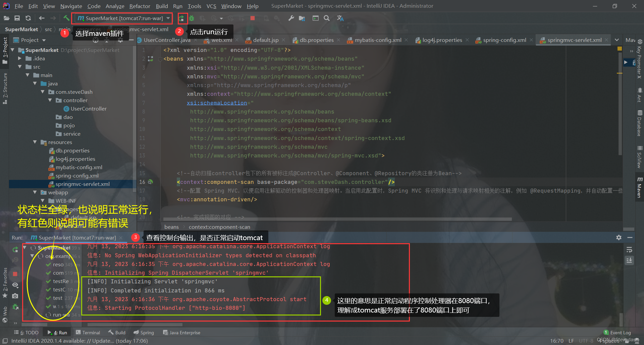This screenshot has height=345, width=644.
Task: Switch to mybatis-config.xml editor tab
Action: point(378,40)
